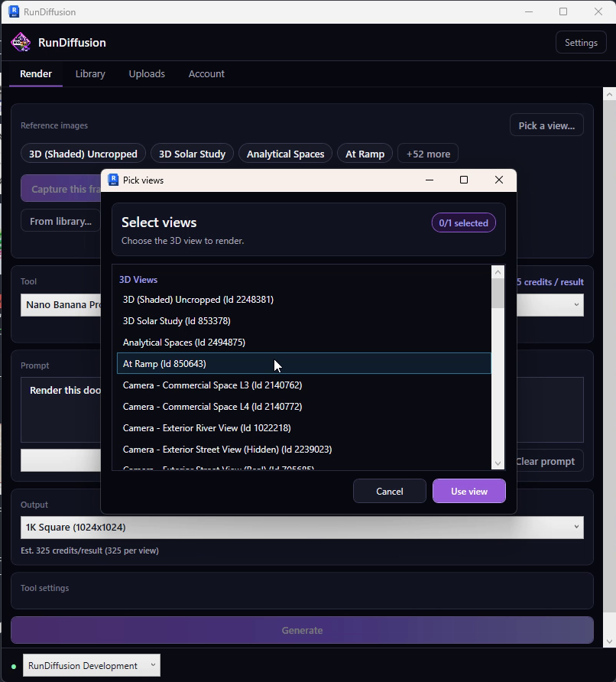
Task: Click the Generate button
Action: tap(302, 630)
